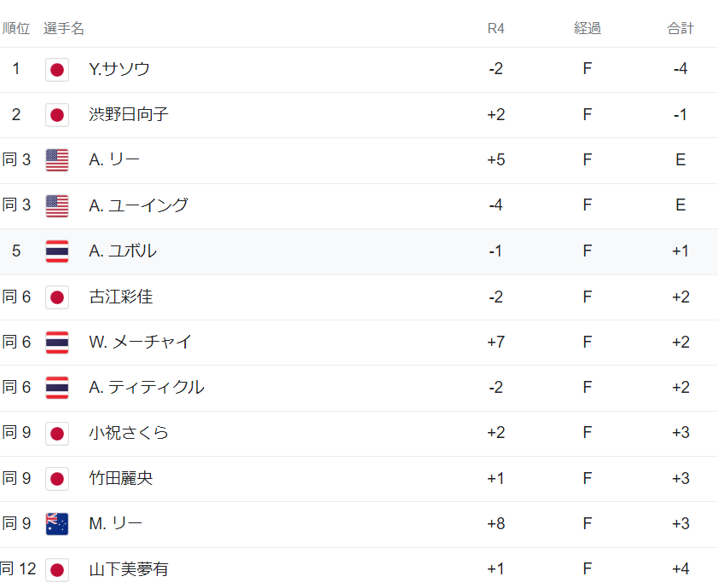Open 小祝さくら player page
Viewport: 718px width, 588px height.
click(x=129, y=433)
